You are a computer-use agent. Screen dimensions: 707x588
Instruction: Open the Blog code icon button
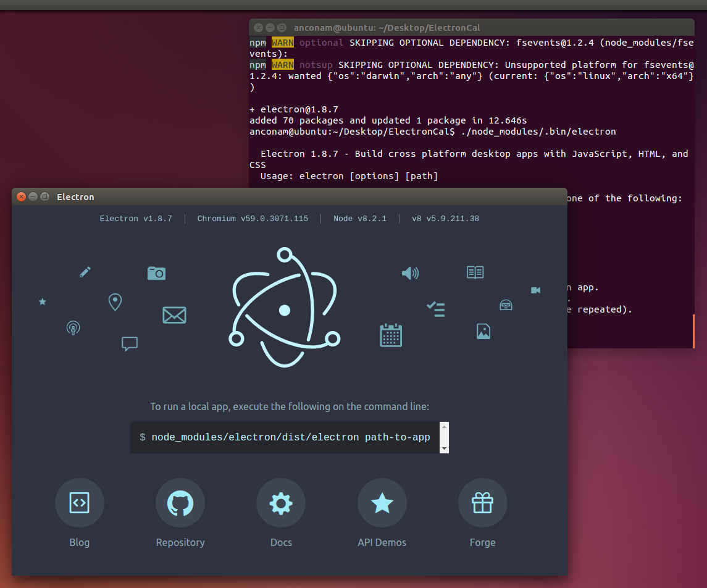(80, 503)
